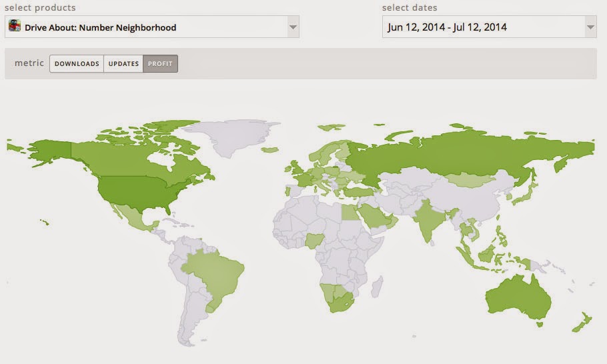Click New Zealand on the map
The image size is (607, 364).
582,323
